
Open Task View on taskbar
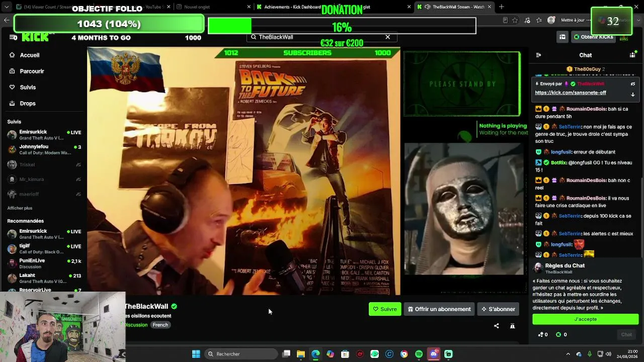286,354
